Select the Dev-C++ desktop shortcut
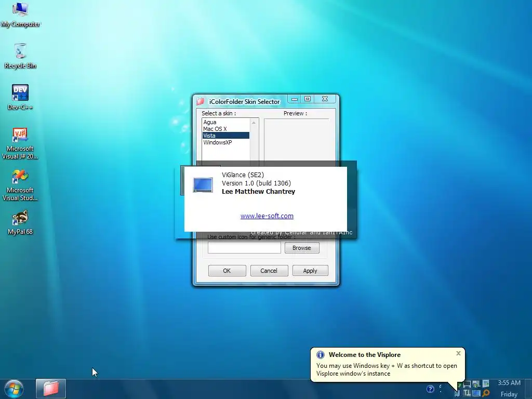 [20, 97]
